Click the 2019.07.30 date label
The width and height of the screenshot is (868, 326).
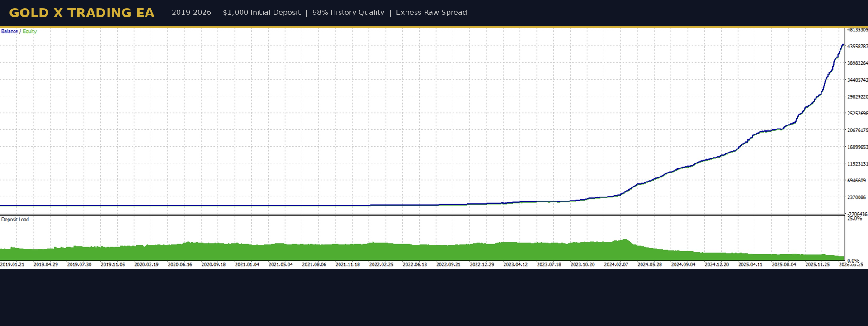coord(79,265)
